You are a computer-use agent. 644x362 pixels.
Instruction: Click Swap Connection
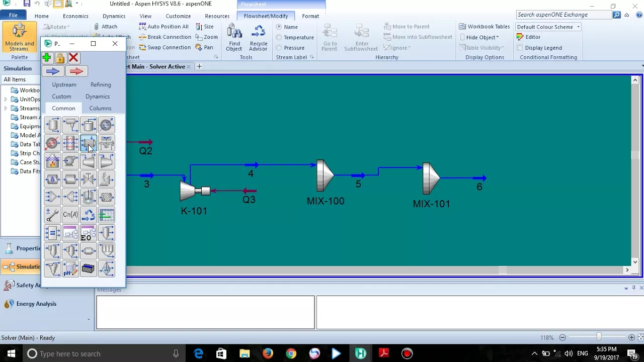pos(164,48)
